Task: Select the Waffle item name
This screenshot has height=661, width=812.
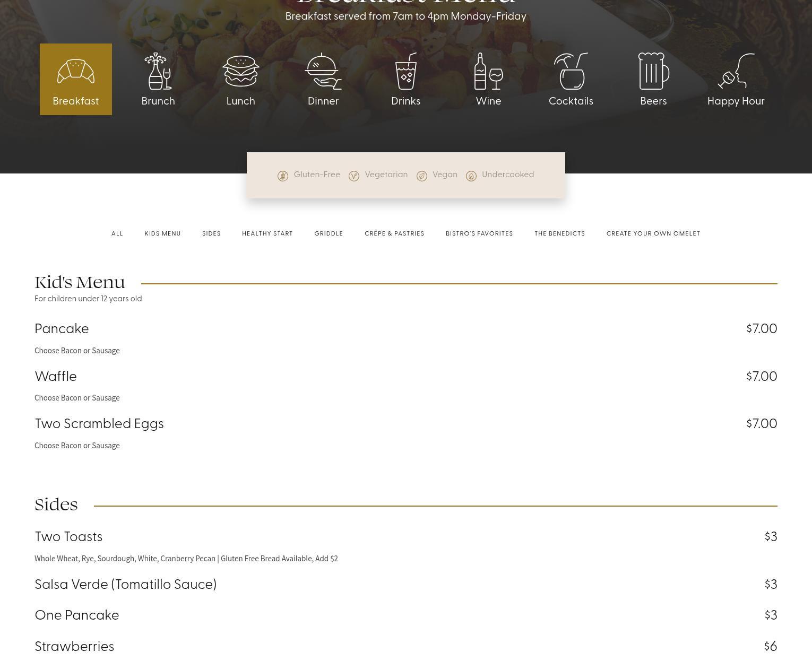Action: pyautogui.click(x=56, y=377)
